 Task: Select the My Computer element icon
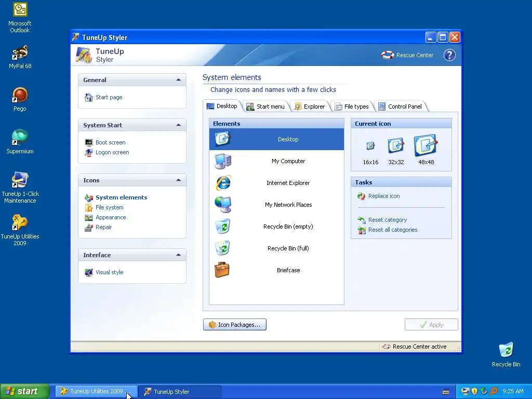tap(223, 161)
